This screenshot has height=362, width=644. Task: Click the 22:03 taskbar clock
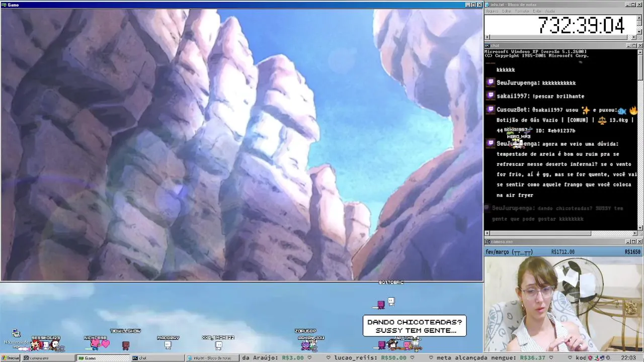(628, 358)
